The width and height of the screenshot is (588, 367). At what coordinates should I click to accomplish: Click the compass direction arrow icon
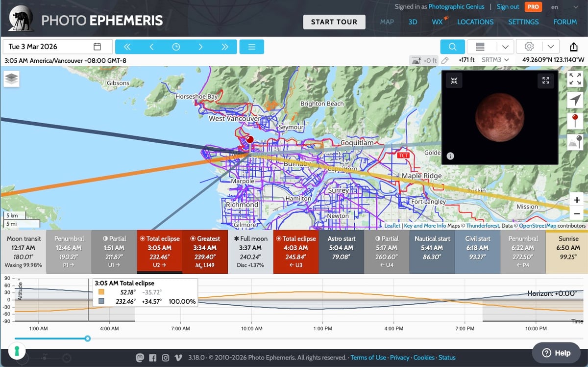coord(575,100)
